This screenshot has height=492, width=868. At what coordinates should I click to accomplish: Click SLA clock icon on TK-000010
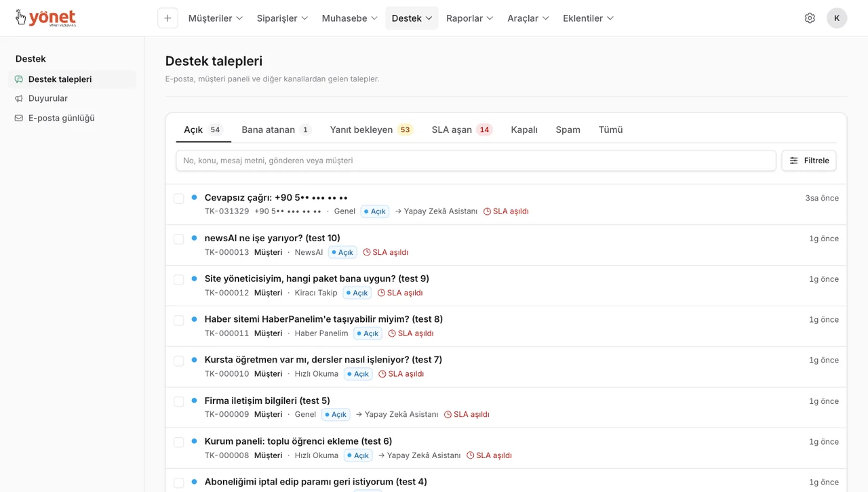click(x=382, y=374)
